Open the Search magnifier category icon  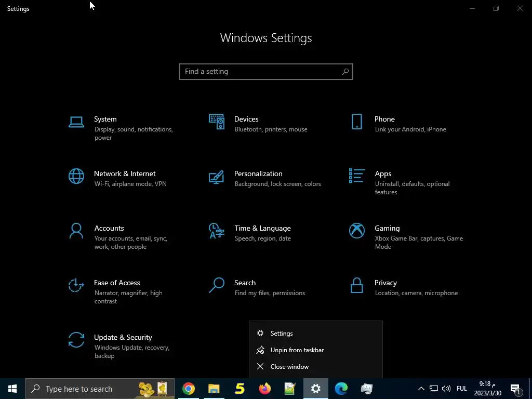click(217, 285)
